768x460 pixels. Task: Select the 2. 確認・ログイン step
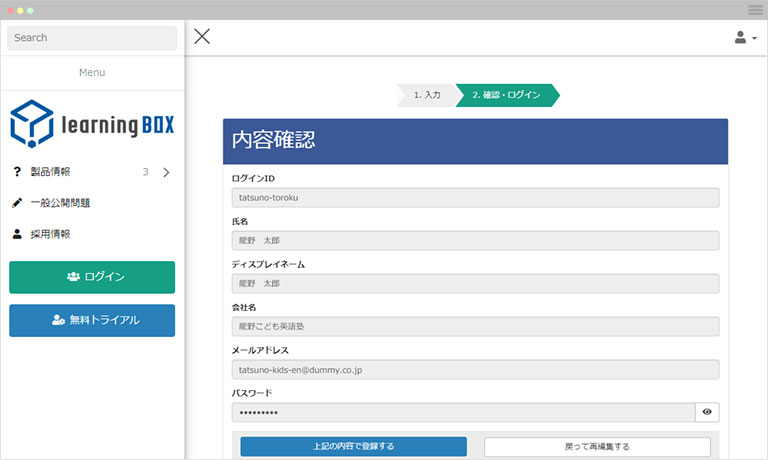506,95
